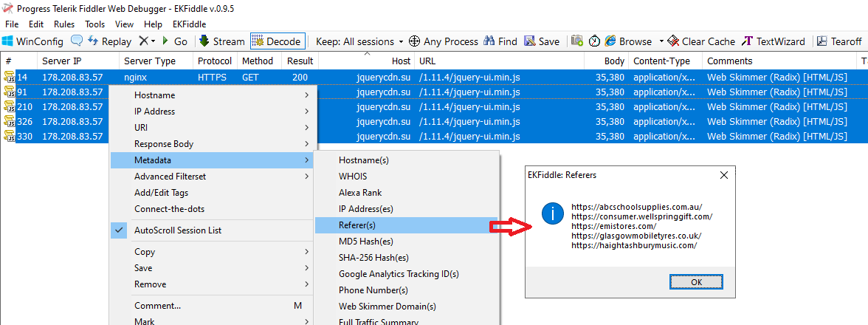Clear Cache from the toolbar
Image resolution: width=868 pixels, height=325 pixels.
point(701,41)
